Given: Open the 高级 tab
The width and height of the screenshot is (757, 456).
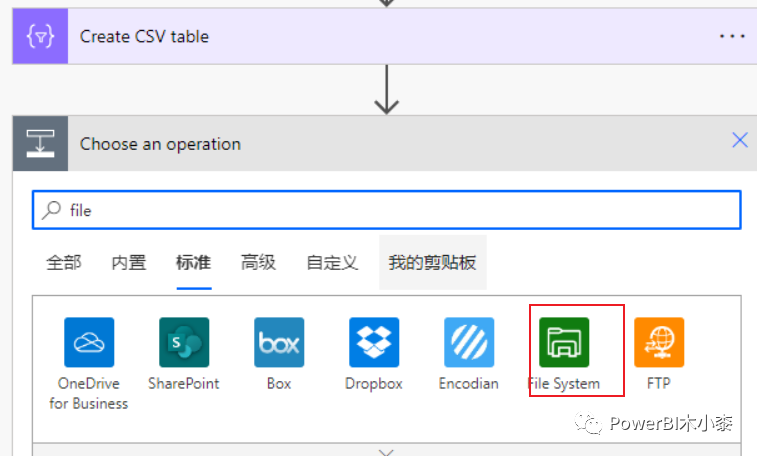Looking at the screenshot, I should click(258, 263).
